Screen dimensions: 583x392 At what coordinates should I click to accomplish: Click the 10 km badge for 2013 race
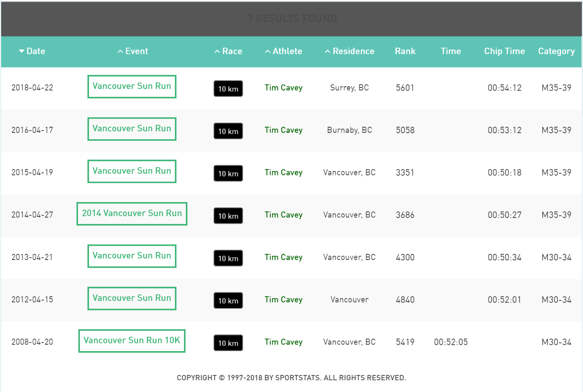pyautogui.click(x=228, y=258)
